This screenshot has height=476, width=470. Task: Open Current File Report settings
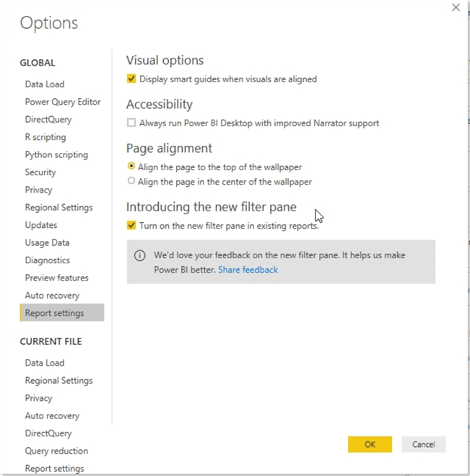[54, 468]
